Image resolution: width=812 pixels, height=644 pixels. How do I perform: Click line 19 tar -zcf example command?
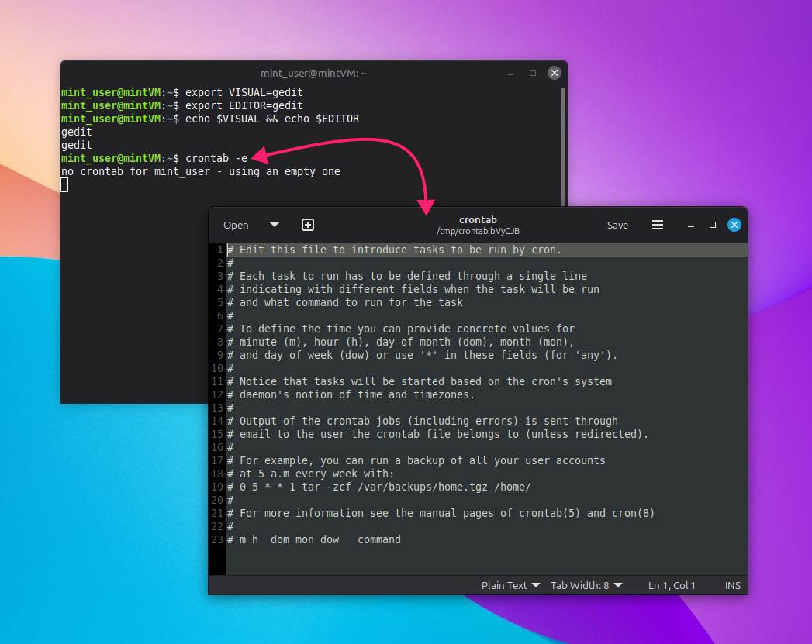379,487
